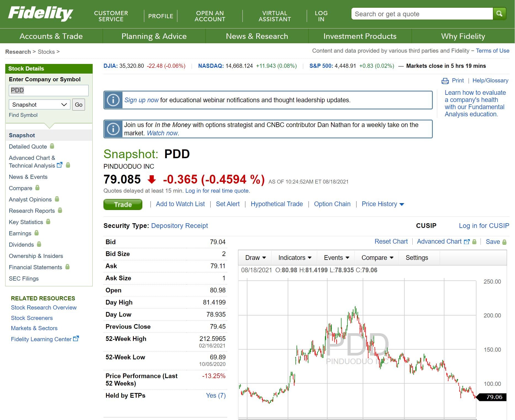Click the lock icon next to Dividends
Image resolution: width=515 pixels, height=420 pixels.
tap(39, 244)
